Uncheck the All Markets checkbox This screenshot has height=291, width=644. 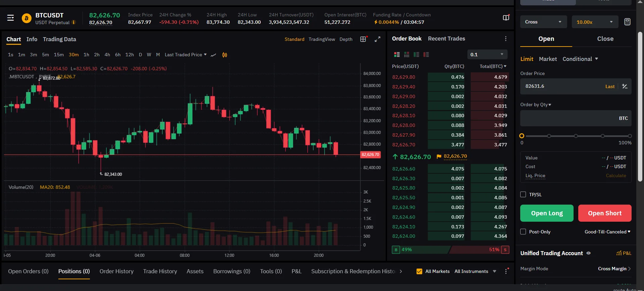[x=419, y=271]
